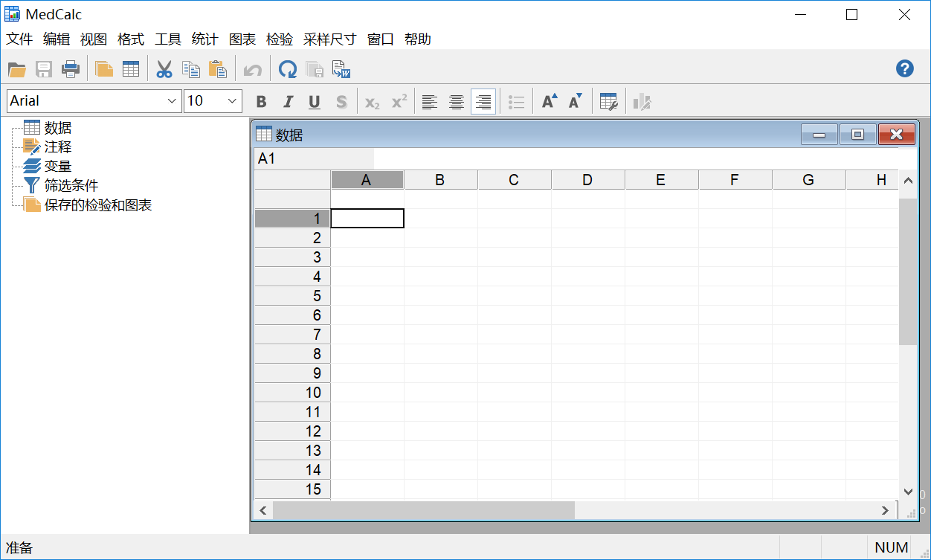Maximize the 数据 child window
This screenshot has height=560, width=931.
[857, 135]
